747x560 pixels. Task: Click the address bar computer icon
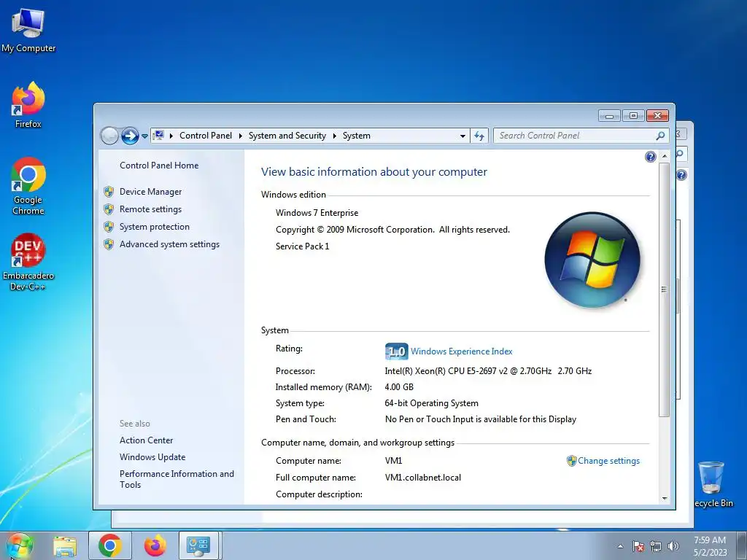click(x=159, y=135)
